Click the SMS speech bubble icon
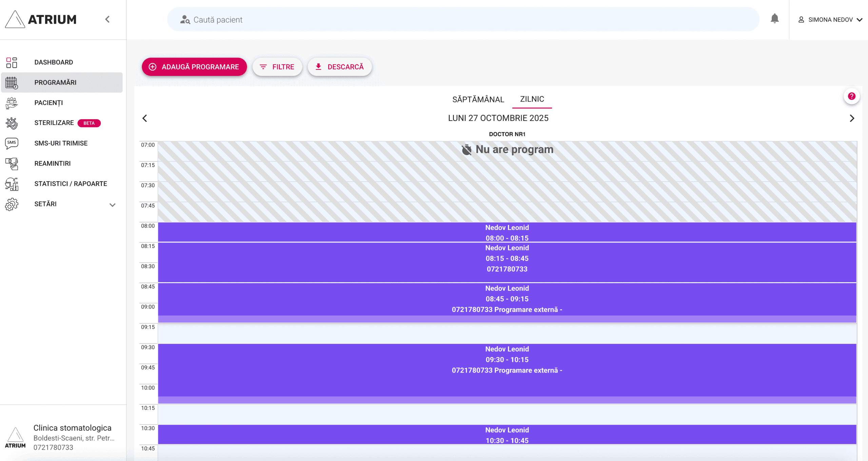Screen dimensions: 868x461 coord(12,143)
